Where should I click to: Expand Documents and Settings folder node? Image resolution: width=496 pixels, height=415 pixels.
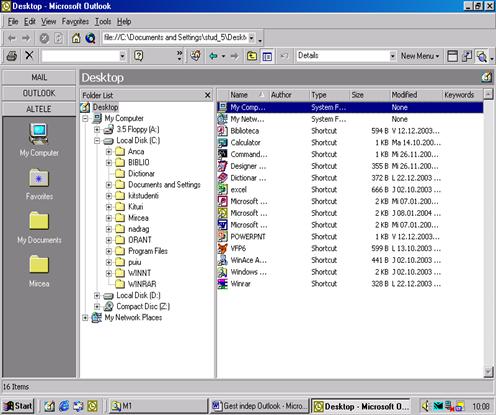pyautogui.click(x=109, y=185)
